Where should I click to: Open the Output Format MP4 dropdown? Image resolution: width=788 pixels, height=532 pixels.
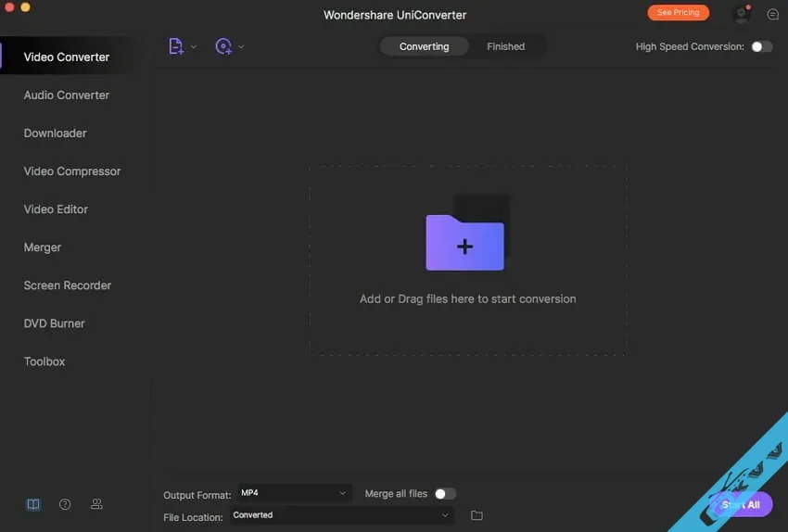tap(294, 493)
